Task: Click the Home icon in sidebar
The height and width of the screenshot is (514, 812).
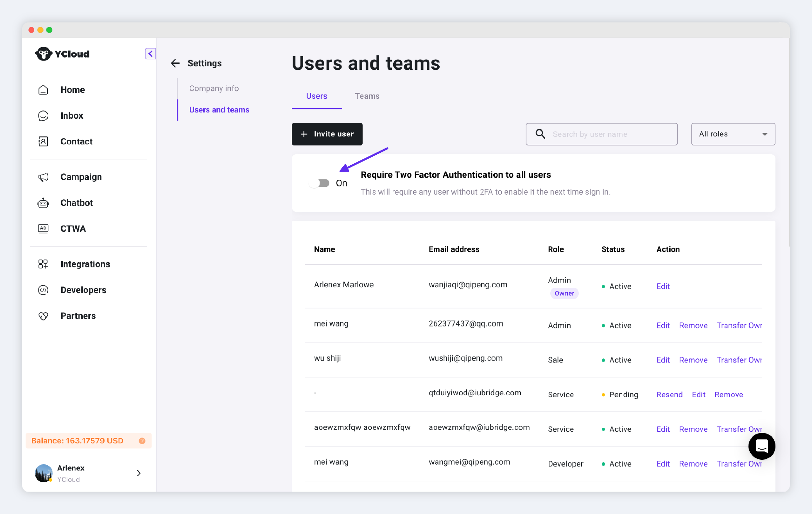Action: (x=43, y=90)
